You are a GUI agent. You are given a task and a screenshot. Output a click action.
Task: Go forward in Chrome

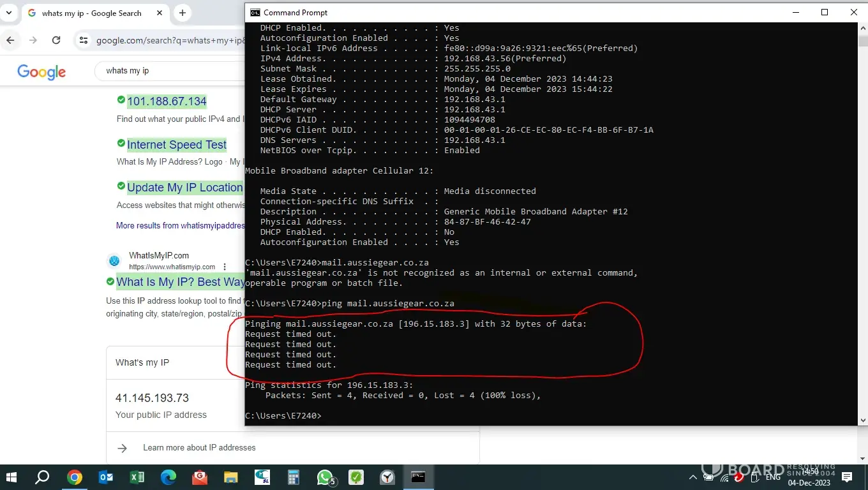pos(33,40)
